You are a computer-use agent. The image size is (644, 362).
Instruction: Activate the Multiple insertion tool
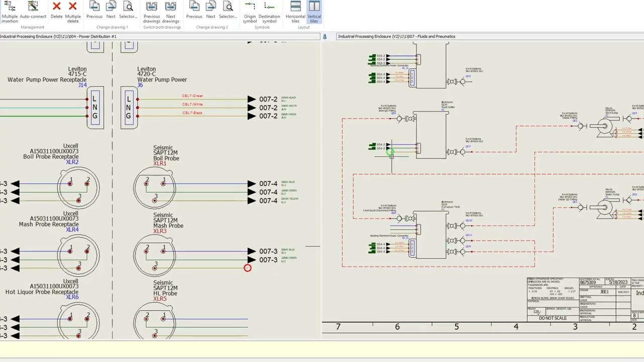(10, 11)
